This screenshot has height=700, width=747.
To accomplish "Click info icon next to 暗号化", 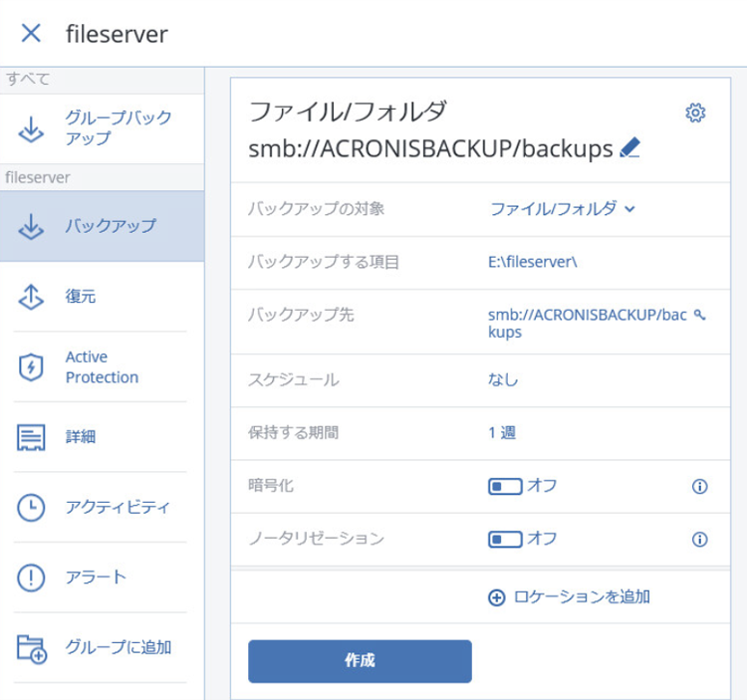I will click(x=699, y=487).
